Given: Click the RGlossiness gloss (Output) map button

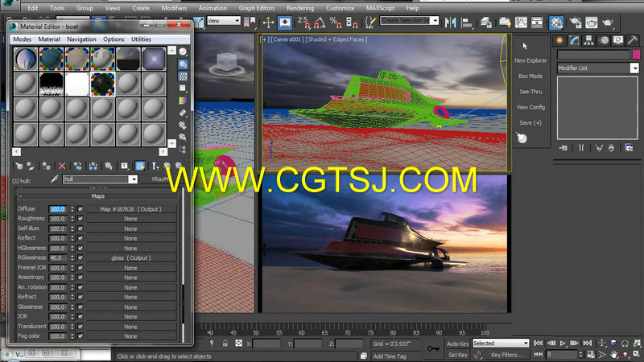Looking at the screenshot, I should point(130,257).
